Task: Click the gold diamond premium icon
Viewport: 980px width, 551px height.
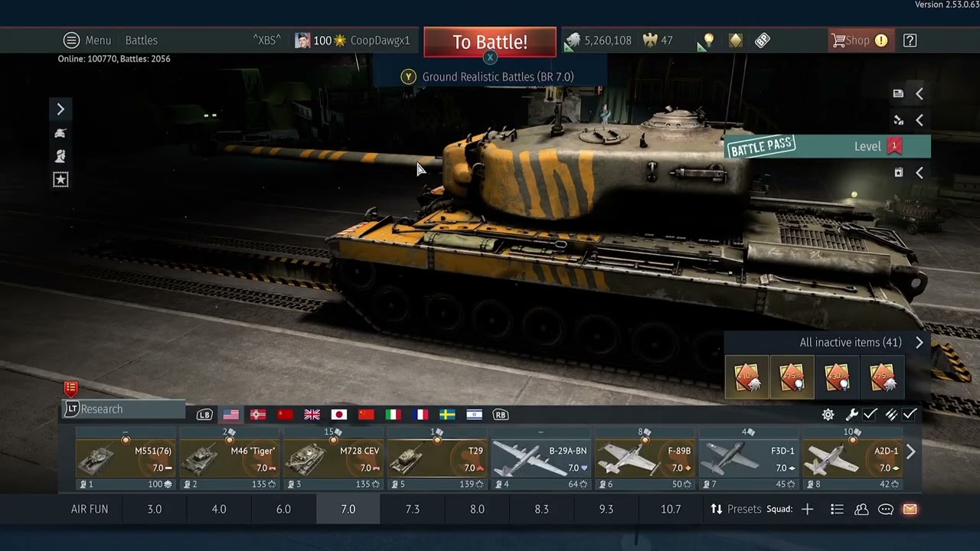Action: (x=736, y=41)
